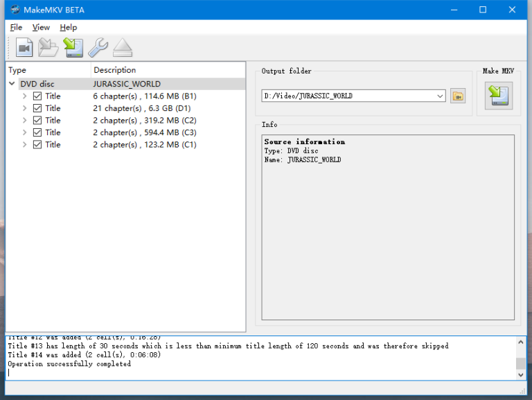Click the 'Title #14 was added' log line
This screenshot has height=400, width=532.
(84, 355)
